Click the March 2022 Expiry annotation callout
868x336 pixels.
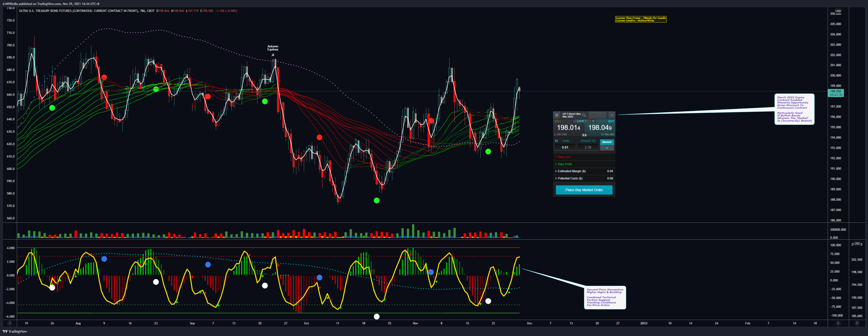coord(794,109)
